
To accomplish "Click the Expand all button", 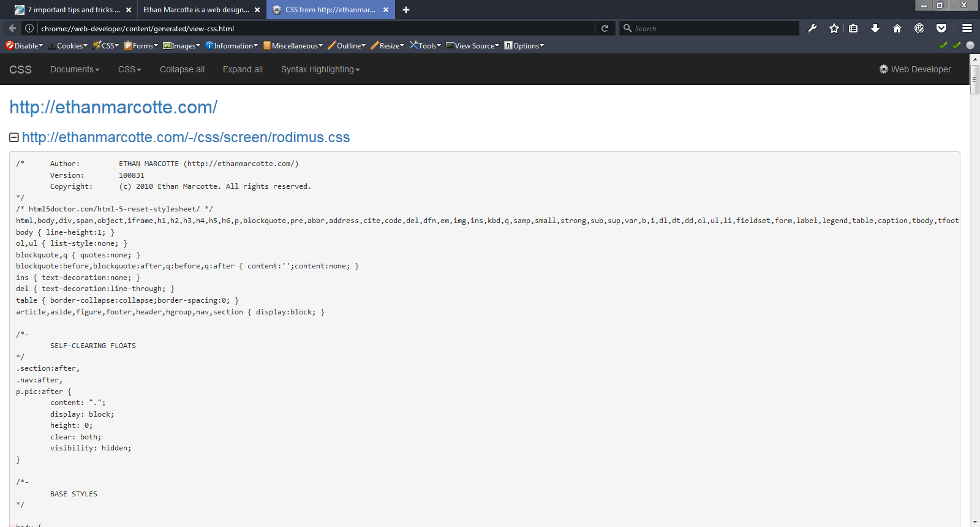I will (x=243, y=69).
